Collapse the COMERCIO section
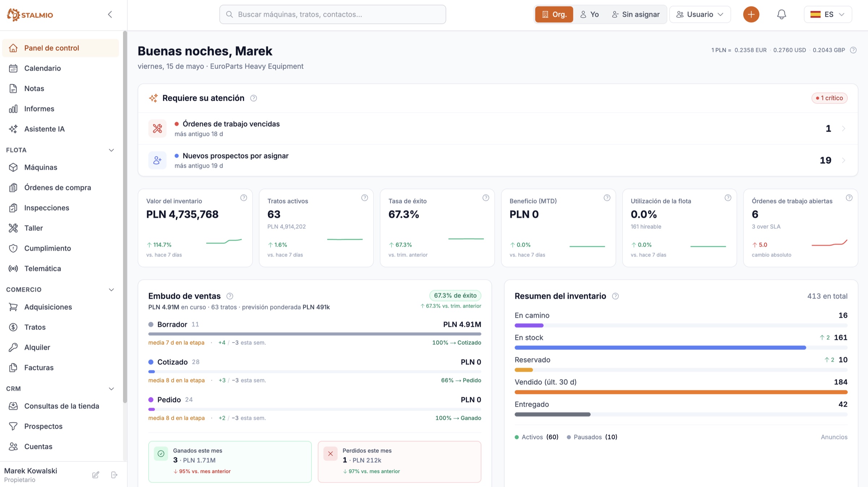 [111, 290]
